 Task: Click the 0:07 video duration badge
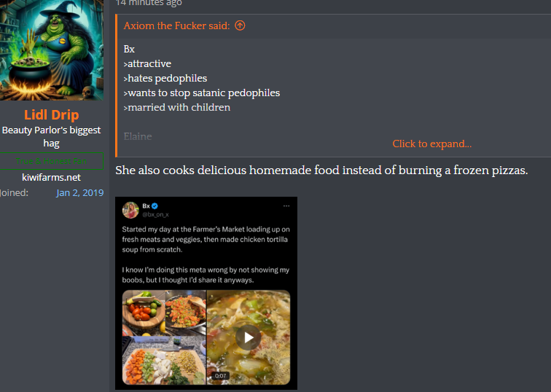point(220,375)
